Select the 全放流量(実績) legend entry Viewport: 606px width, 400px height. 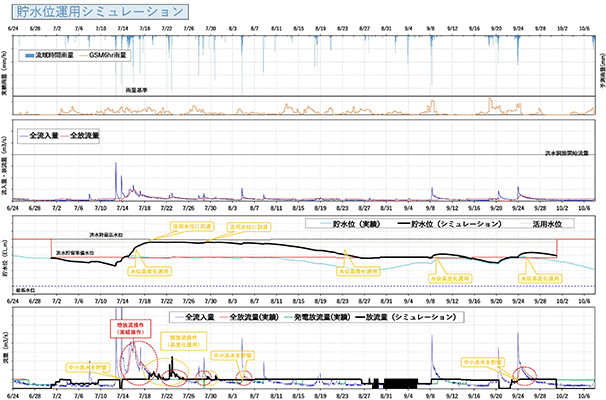[249, 317]
